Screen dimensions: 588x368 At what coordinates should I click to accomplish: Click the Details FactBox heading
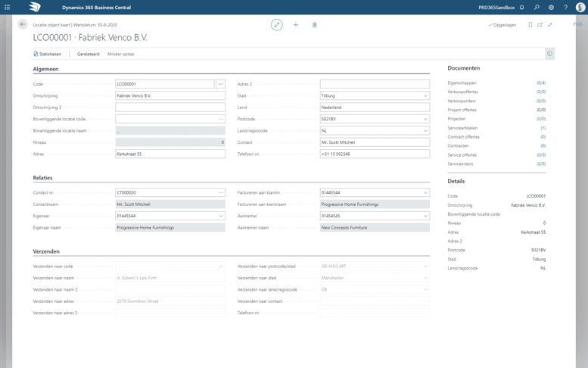pyautogui.click(x=456, y=181)
